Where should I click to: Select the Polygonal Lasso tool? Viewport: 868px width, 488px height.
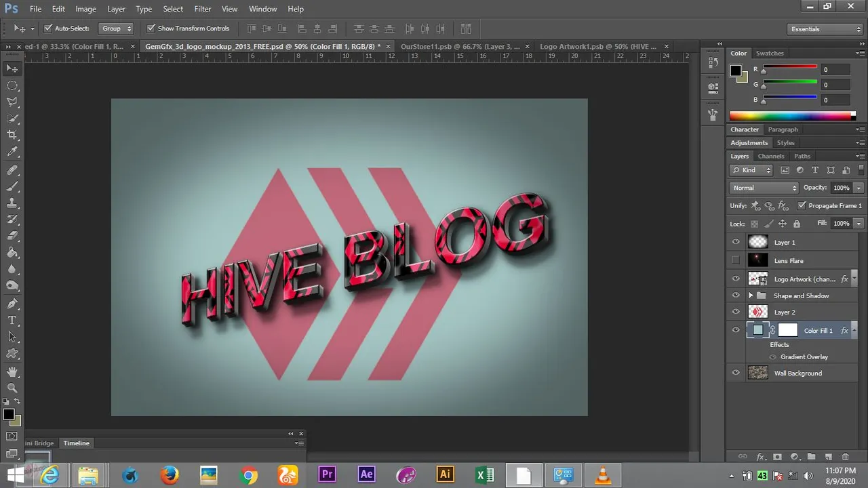12,102
